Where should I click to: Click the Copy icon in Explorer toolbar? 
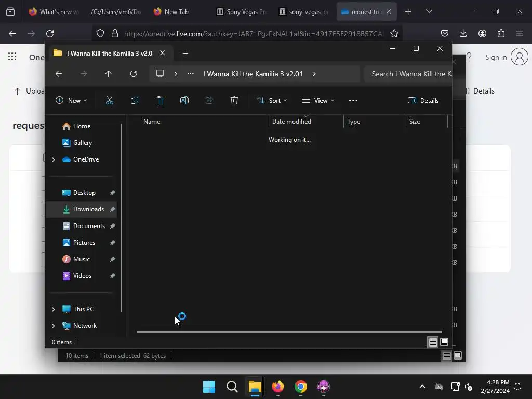(x=135, y=100)
